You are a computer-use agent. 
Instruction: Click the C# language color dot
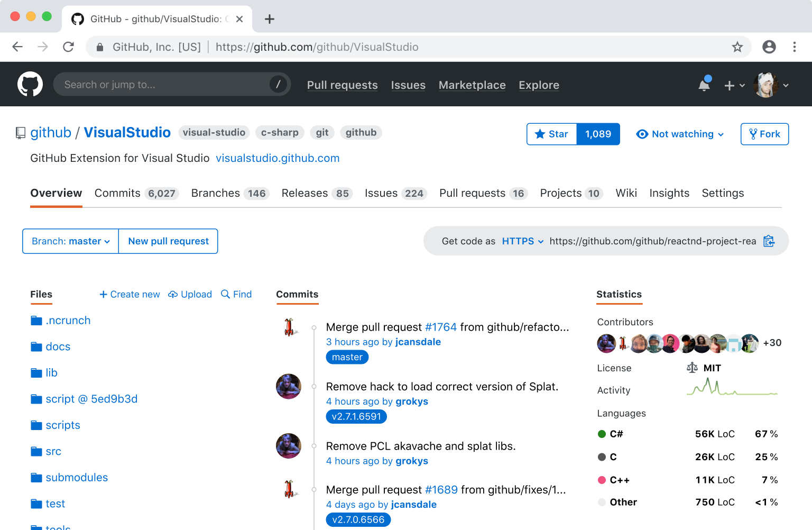tap(602, 434)
